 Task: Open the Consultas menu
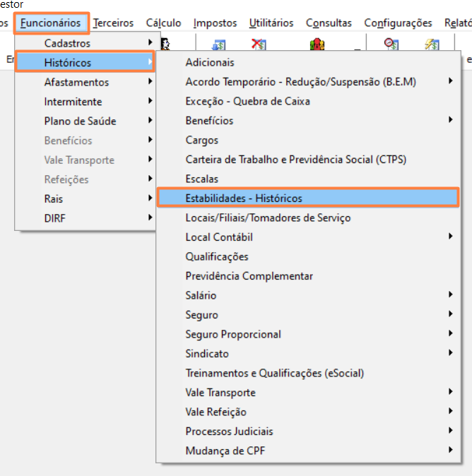329,23
